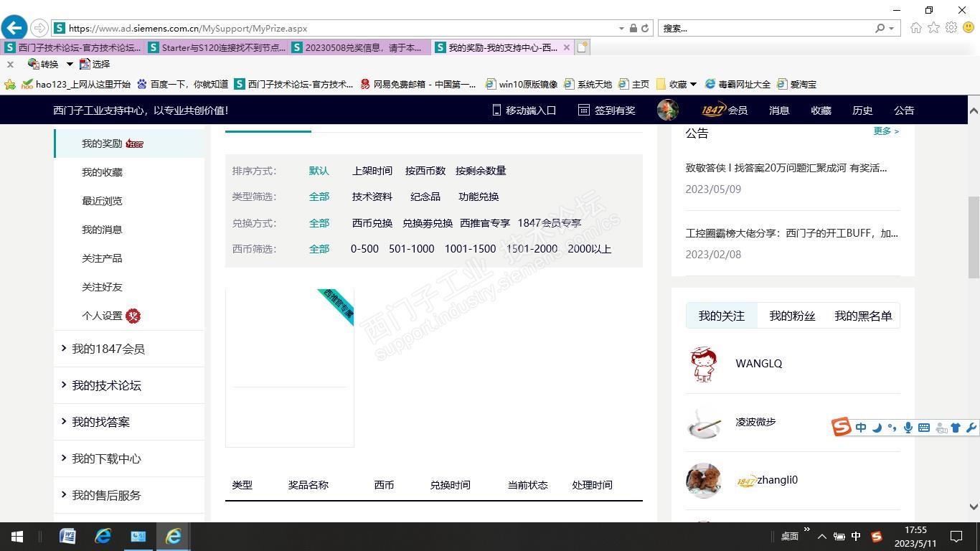Click 签到有奖 in the header
The width and height of the screenshot is (980, 551).
tap(607, 110)
